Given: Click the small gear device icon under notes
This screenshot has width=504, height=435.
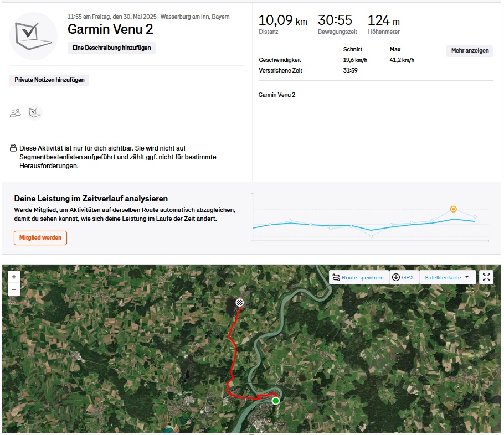Looking at the screenshot, I should pyautogui.click(x=35, y=113).
